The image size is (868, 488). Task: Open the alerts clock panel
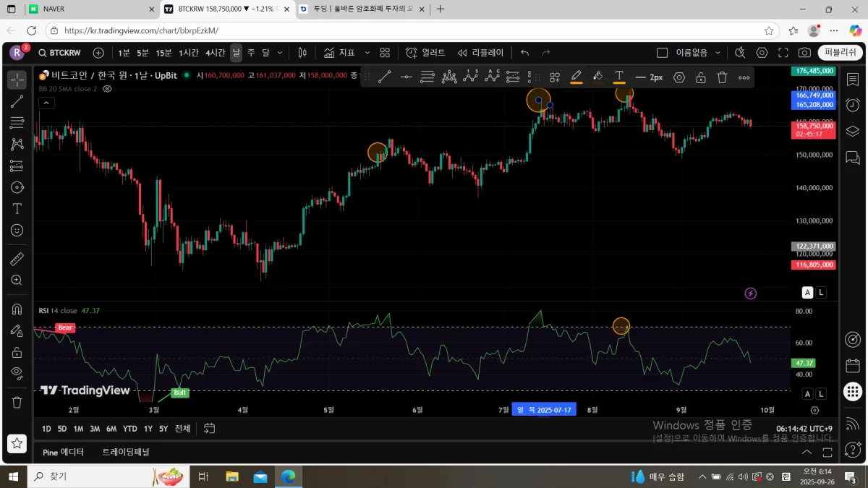point(852,105)
